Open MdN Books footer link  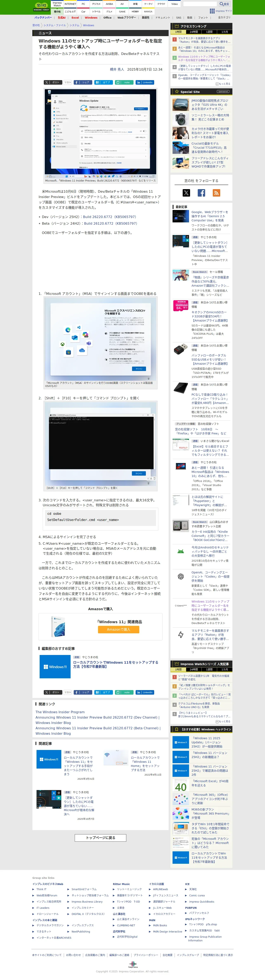pyautogui.click(x=160, y=925)
